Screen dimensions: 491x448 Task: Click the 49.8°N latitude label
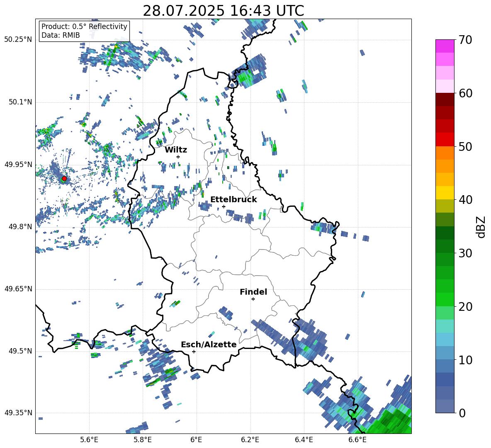pos(20,227)
